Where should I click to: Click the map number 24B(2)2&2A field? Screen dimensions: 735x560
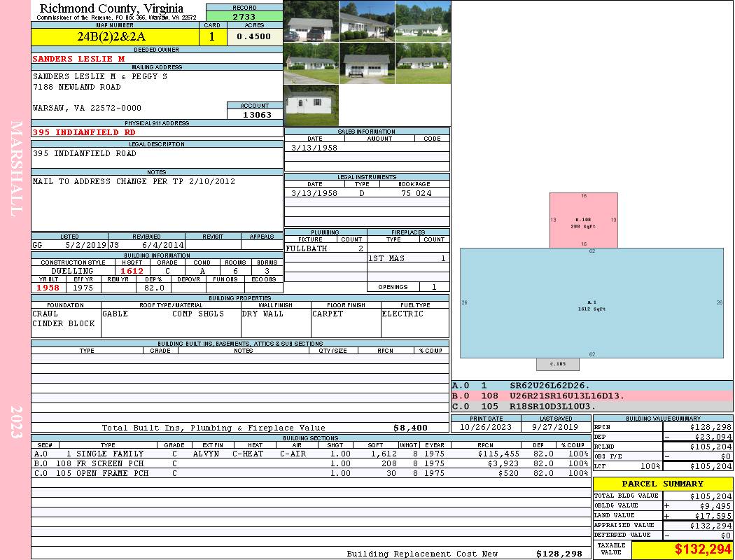[x=115, y=36]
